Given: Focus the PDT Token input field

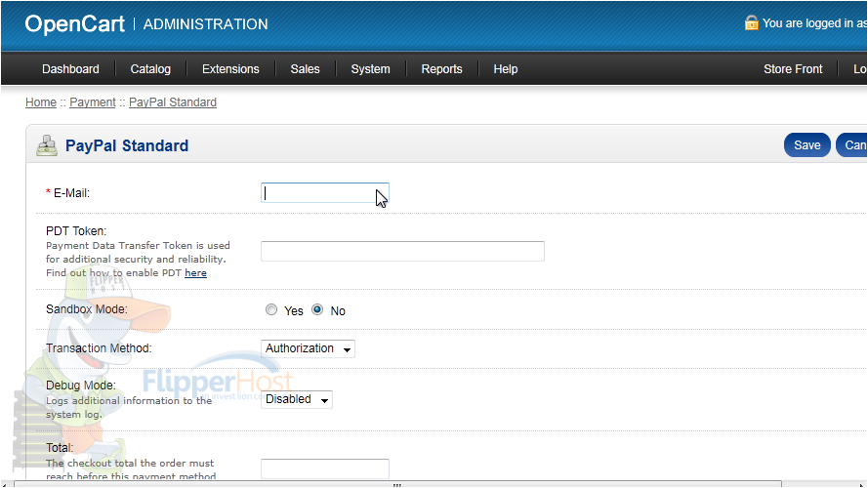Looking at the screenshot, I should (402, 251).
